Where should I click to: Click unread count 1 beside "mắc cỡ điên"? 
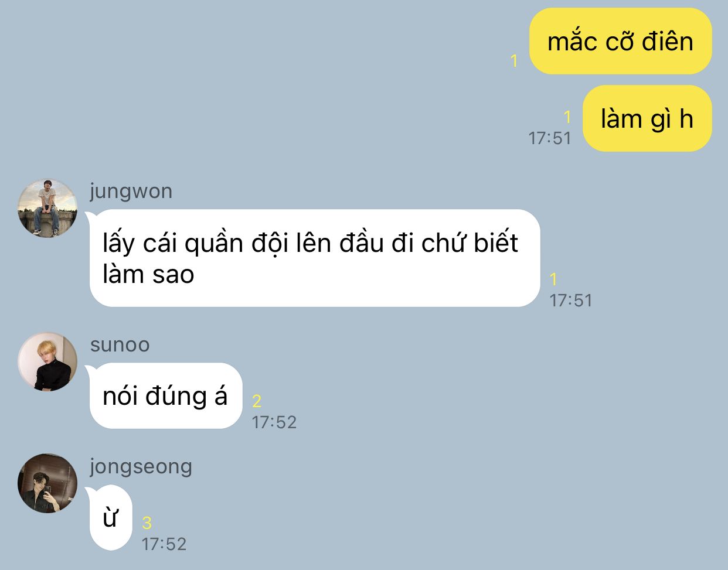pos(514,60)
